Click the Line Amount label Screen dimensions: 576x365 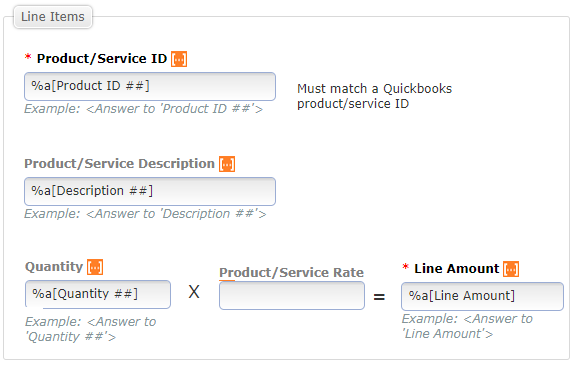point(457,269)
